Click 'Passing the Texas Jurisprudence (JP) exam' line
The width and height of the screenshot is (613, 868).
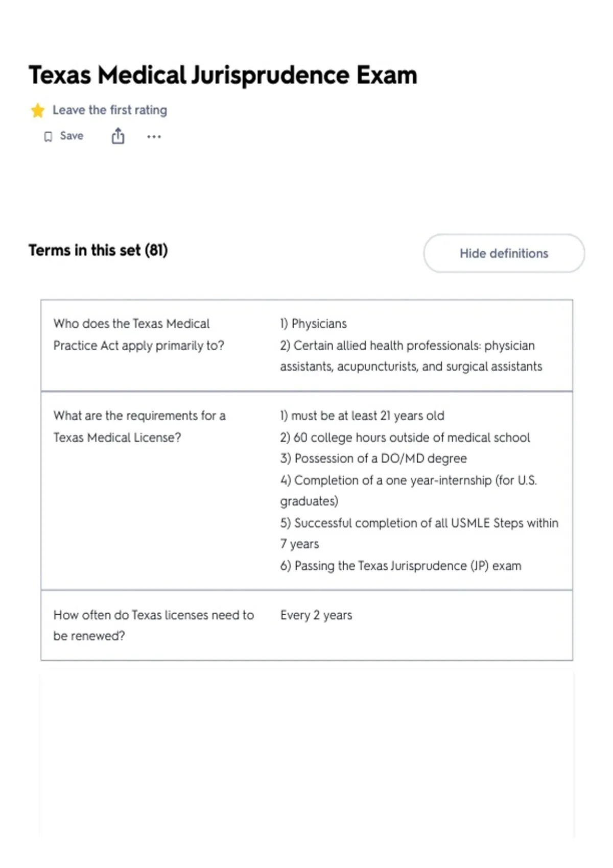click(x=401, y=566)
